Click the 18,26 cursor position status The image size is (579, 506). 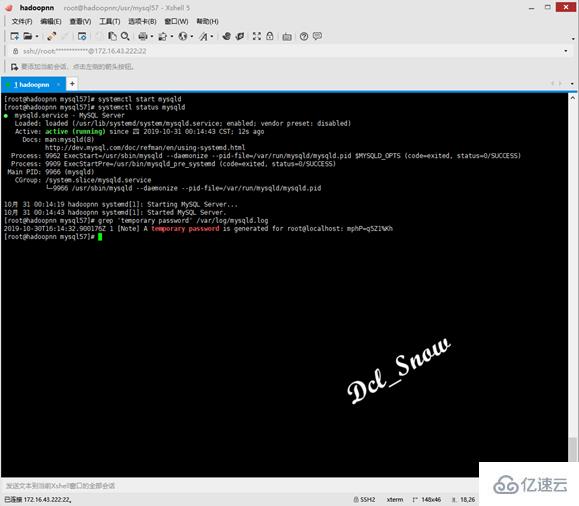[464, 499]
